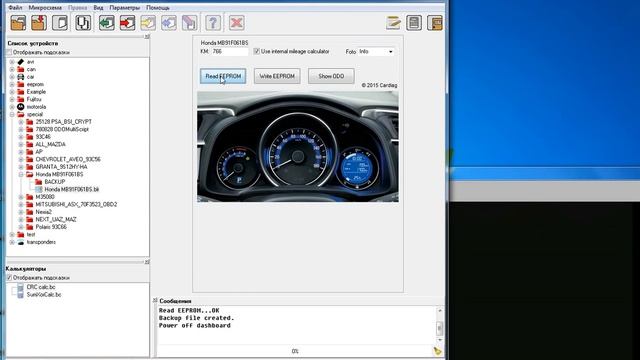Click the transponders icon in device tree
This screenshot has width=640, height=360.
[x=20, y=242]
